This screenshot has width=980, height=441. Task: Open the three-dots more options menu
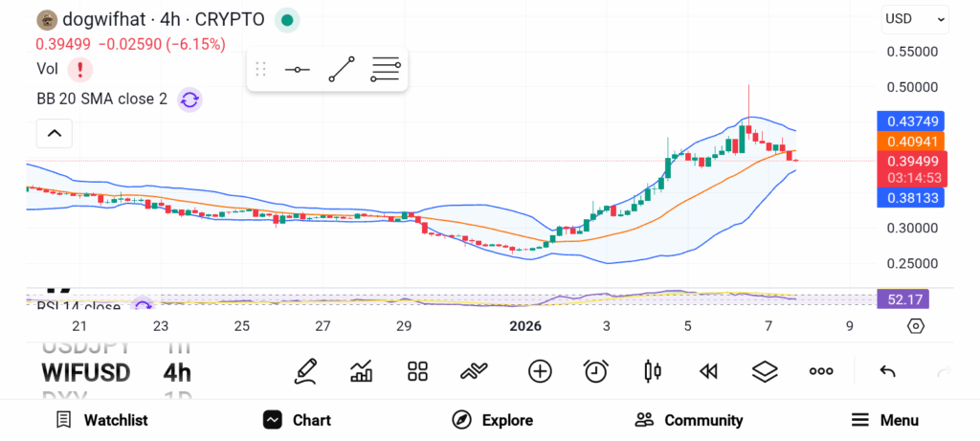(821, 371)
